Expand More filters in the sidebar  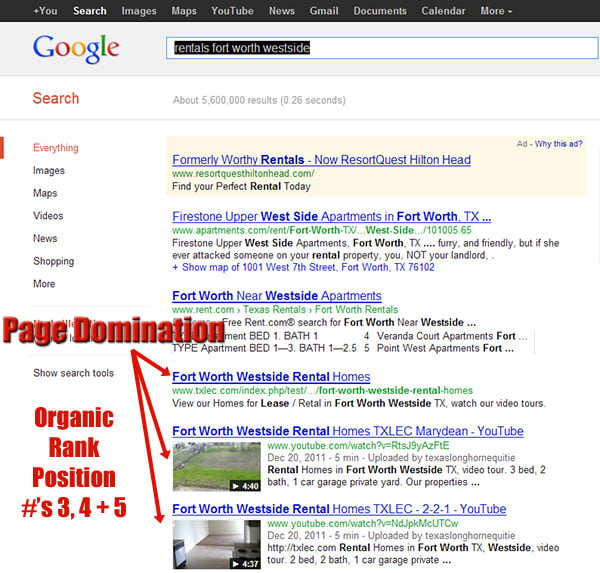(x=44, y=284)
